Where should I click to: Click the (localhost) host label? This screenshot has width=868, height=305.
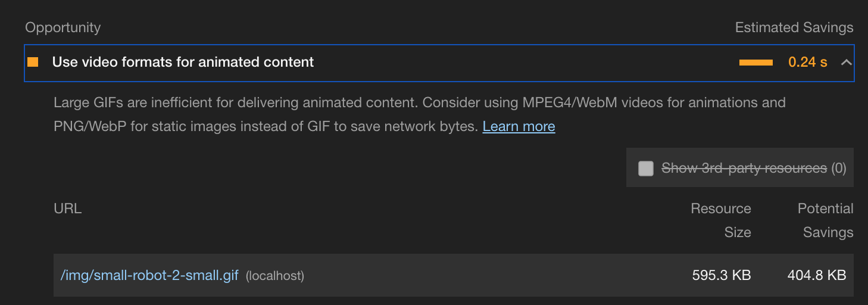275,276
